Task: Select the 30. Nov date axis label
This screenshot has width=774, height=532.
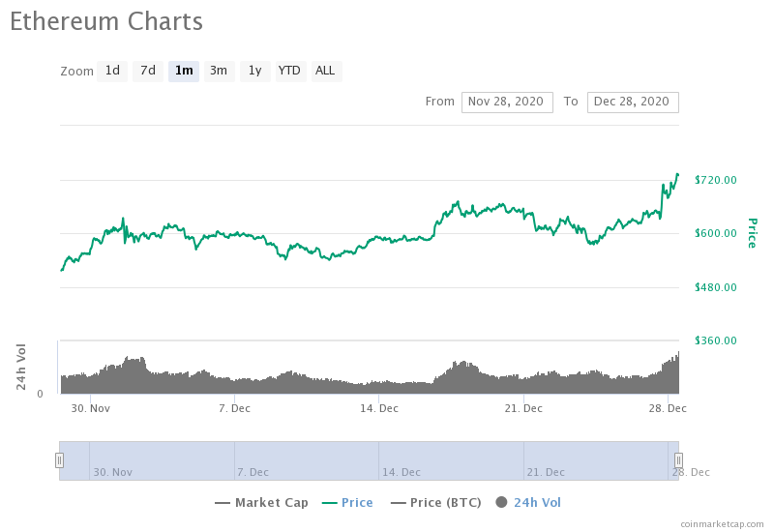Action: click(90, 408)
